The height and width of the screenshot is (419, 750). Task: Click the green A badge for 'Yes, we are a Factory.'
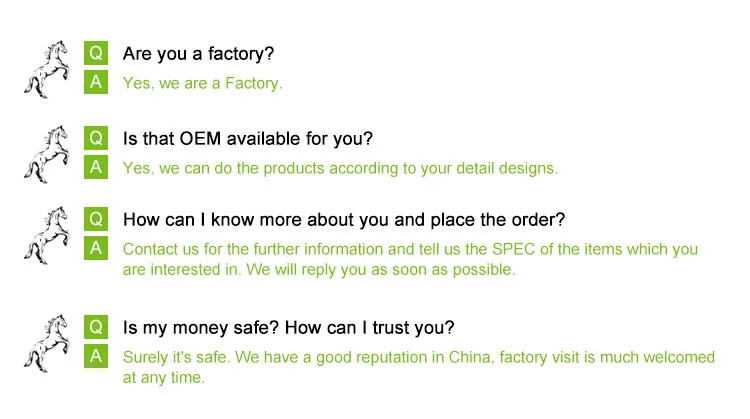[96, 82]
